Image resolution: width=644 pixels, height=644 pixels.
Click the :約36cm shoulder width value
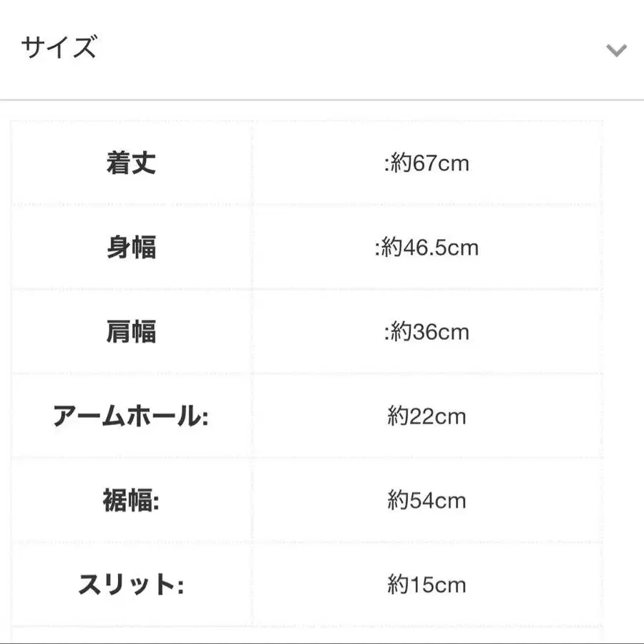coord(426,332)
